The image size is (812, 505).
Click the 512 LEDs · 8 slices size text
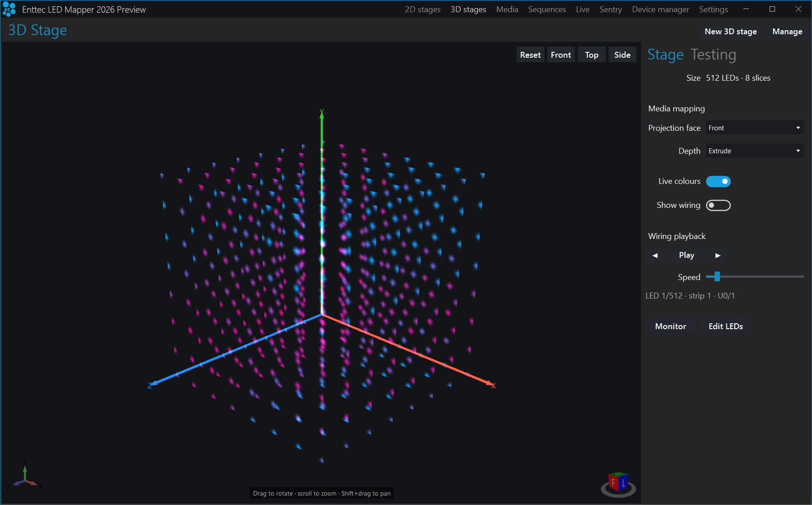click(x=738, y=78)
